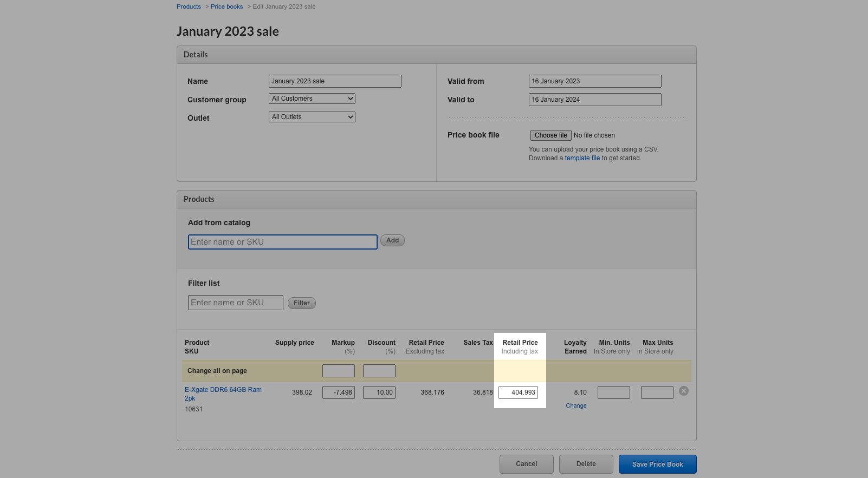This screenshot has height=478, width=868.
Task: Navigate to Price books breadcrumb
Action: tap(226, 6)
